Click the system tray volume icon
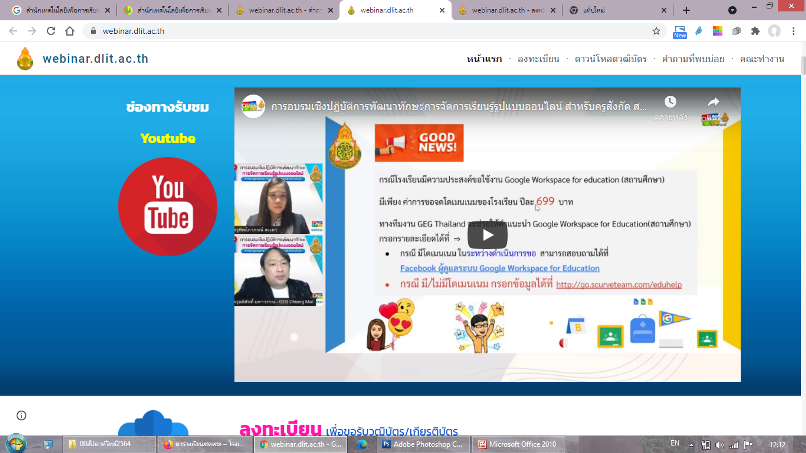Screen dimensions: 806x453 pyautogui.click(x=720, y=445)
